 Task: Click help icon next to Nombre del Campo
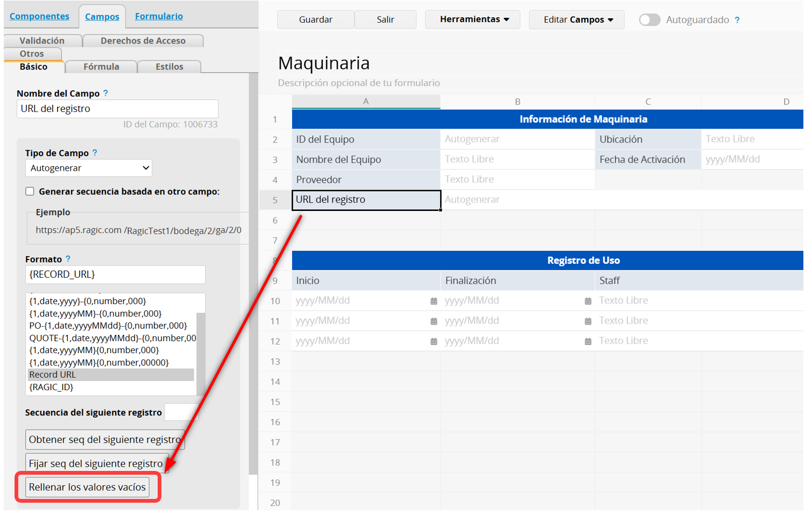(x=105, y=93)
